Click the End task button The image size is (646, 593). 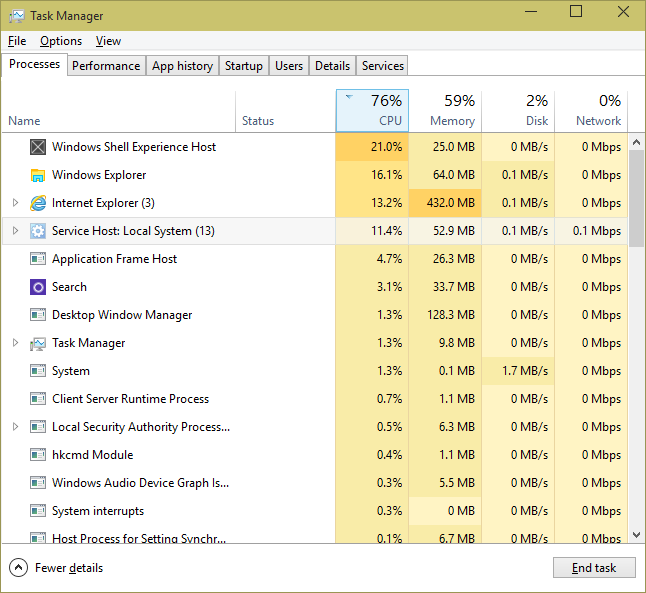coord(594,568)
